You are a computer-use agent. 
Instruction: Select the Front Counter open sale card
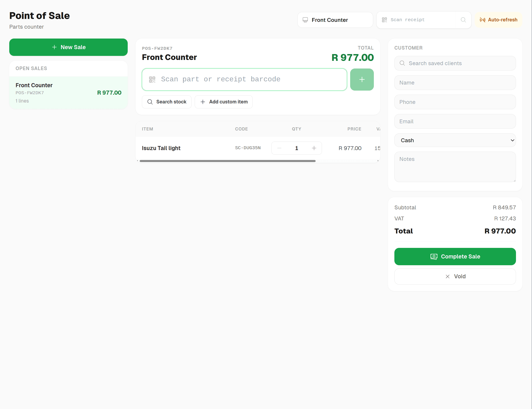pyautogui.click(x=68, y=93)
